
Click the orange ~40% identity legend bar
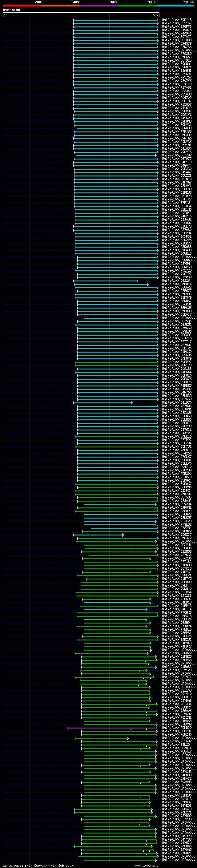click(60, 6)
